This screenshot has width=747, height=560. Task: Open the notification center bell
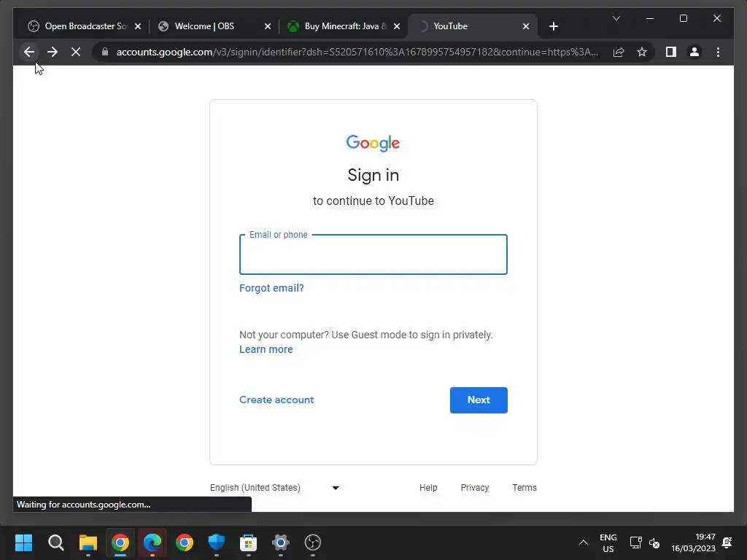coord(727,542)
